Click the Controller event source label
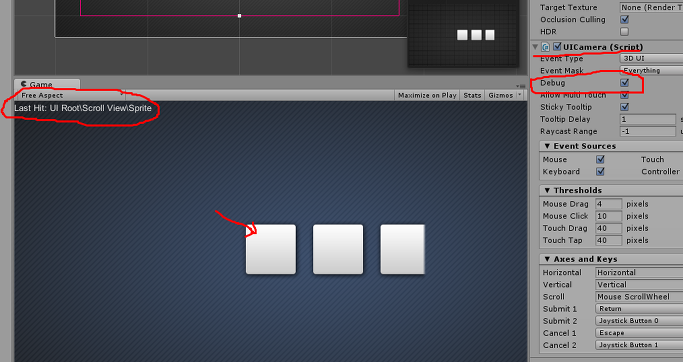The width and height of the screenshot is (683, 362). (660, 172)
